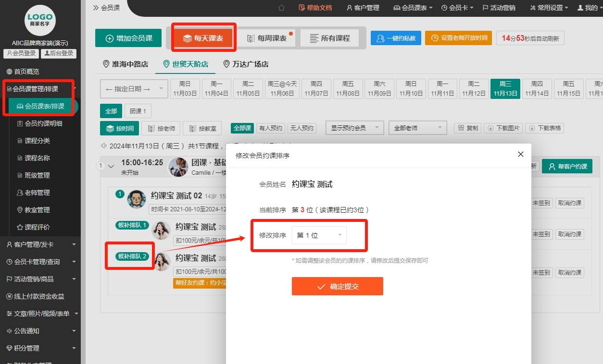Open 活动营销 in top navigation
This screenshot has height=364, width=603.
point(499,8)
